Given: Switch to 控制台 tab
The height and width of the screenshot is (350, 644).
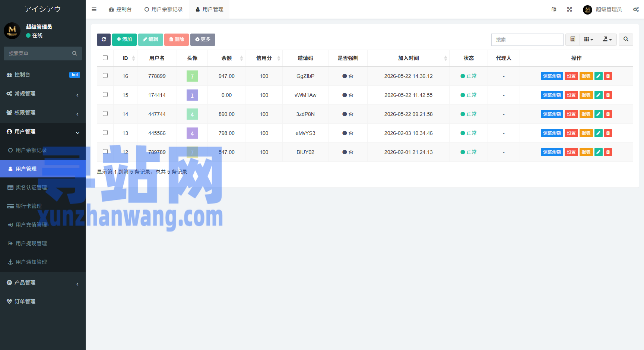Looking at the screenshot, I should 120,9.
